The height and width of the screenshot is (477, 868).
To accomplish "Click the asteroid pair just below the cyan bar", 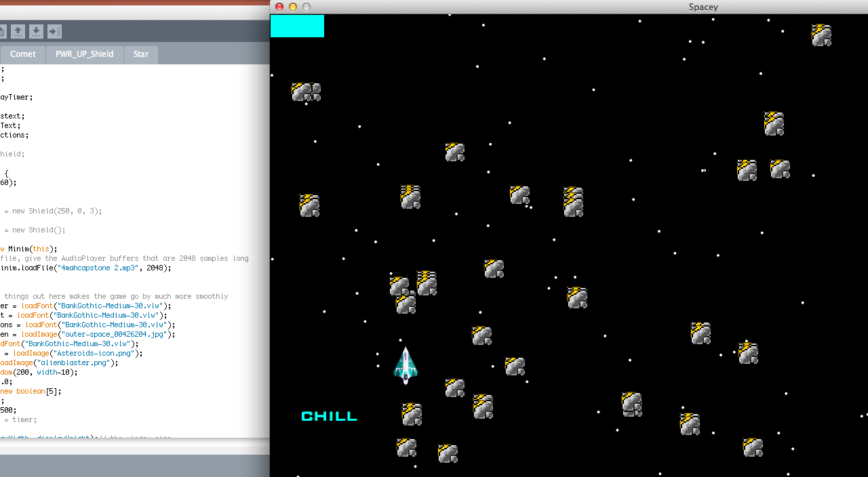I will (305, 92).
